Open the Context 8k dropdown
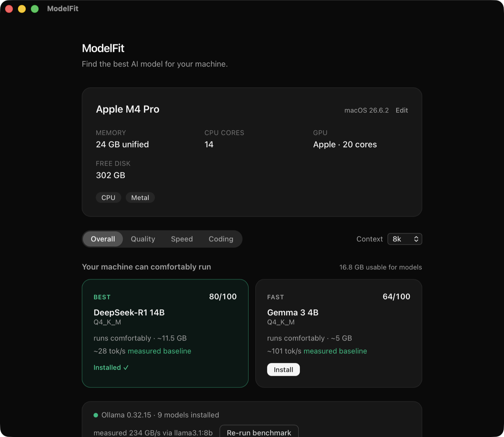 click(405, 239)
